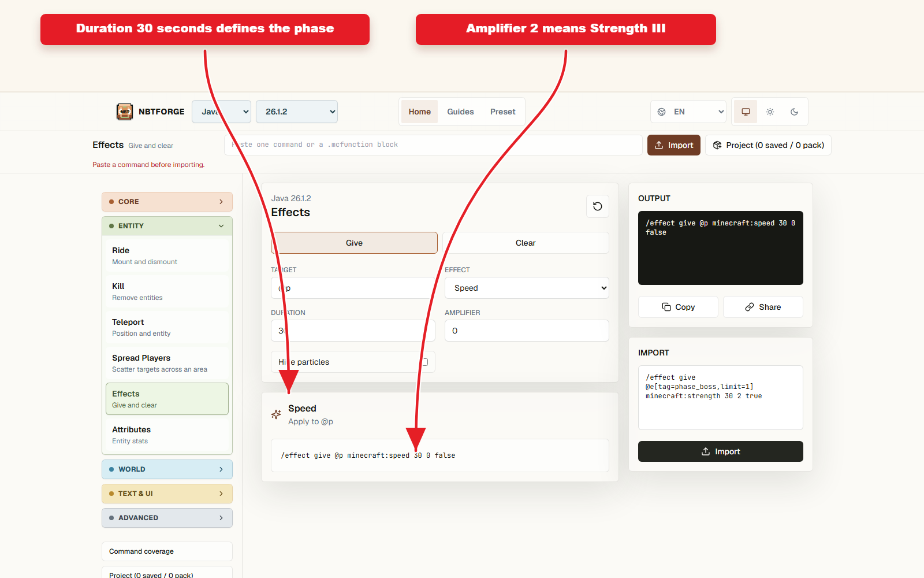Viewport: 924px width, 578px height.
Task: Go to the Home tab
Action: (x=420, y=112)
